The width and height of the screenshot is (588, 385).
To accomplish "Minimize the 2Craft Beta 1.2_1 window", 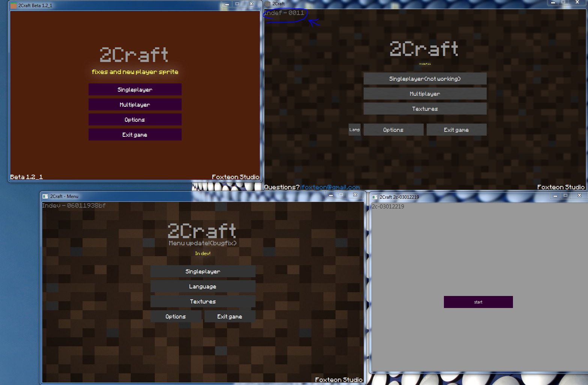I will pos(227,4).
